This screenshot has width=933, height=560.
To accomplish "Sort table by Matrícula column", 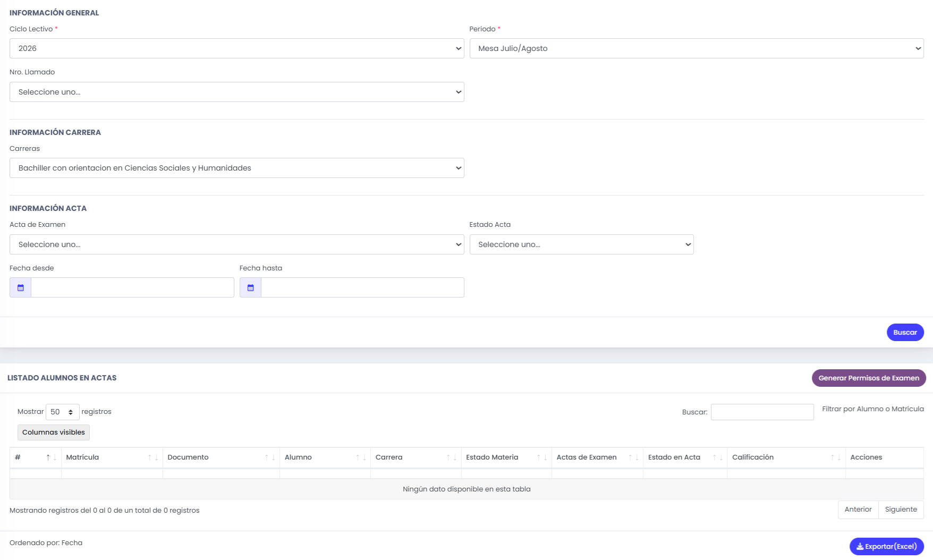I will (112, 457).
